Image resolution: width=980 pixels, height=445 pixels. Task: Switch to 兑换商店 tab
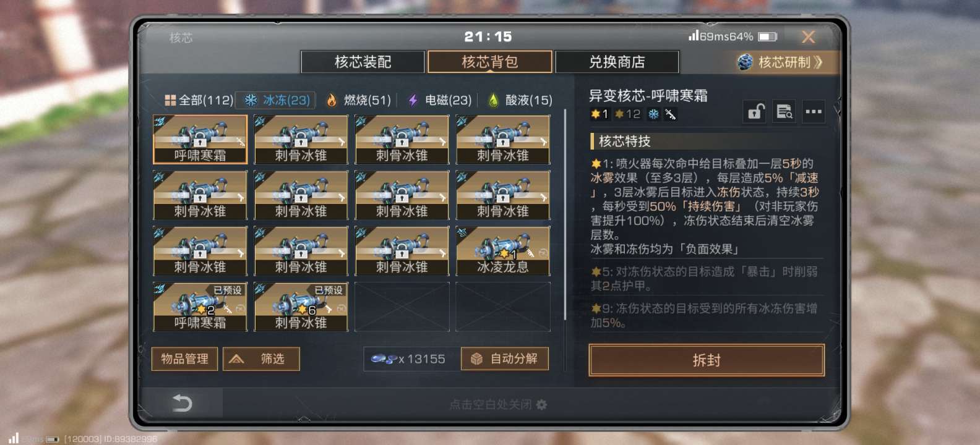coord(617,62)
